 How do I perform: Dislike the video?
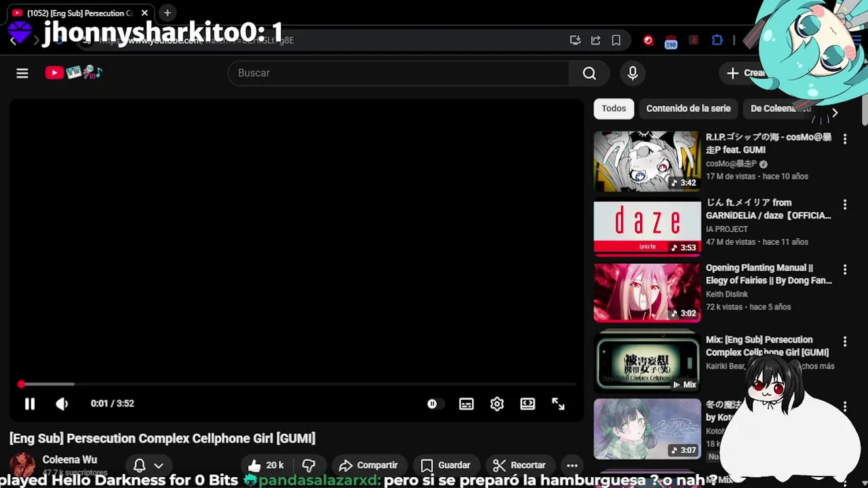coord(309,466)
